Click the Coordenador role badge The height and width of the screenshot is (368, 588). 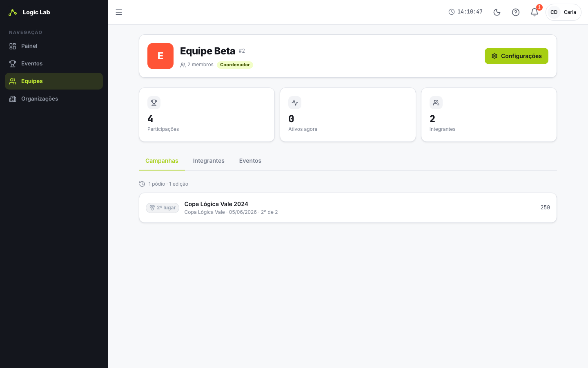pos(235,65)
